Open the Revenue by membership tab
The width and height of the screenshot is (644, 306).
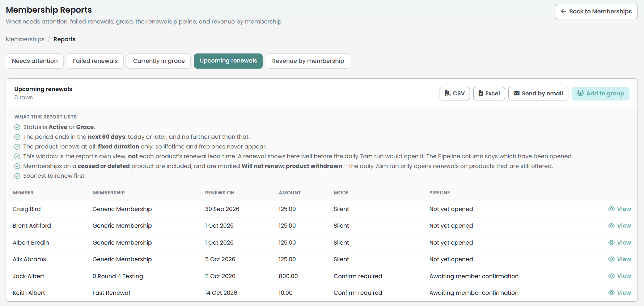point(308,61)
